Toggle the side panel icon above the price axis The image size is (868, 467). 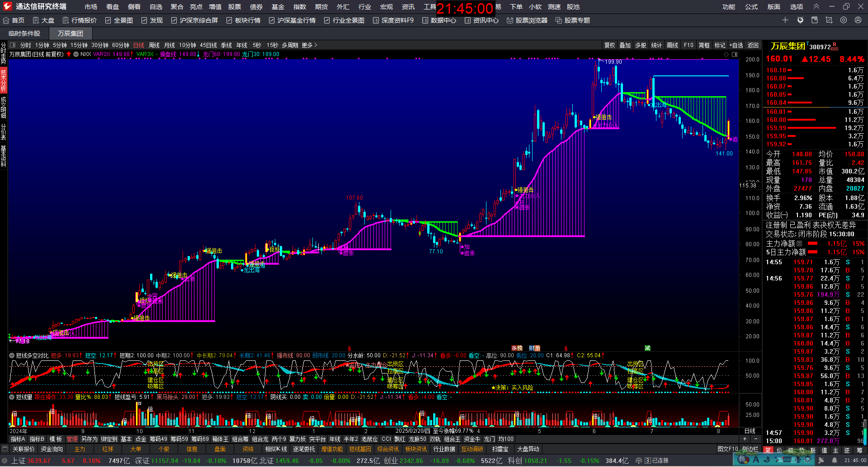coord(735,54)
